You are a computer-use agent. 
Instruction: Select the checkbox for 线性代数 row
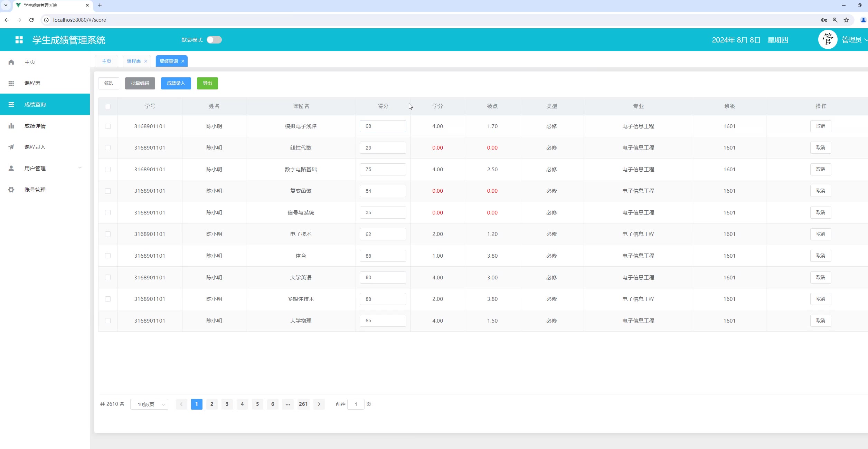pyautogui.click(x=108, y=148)
